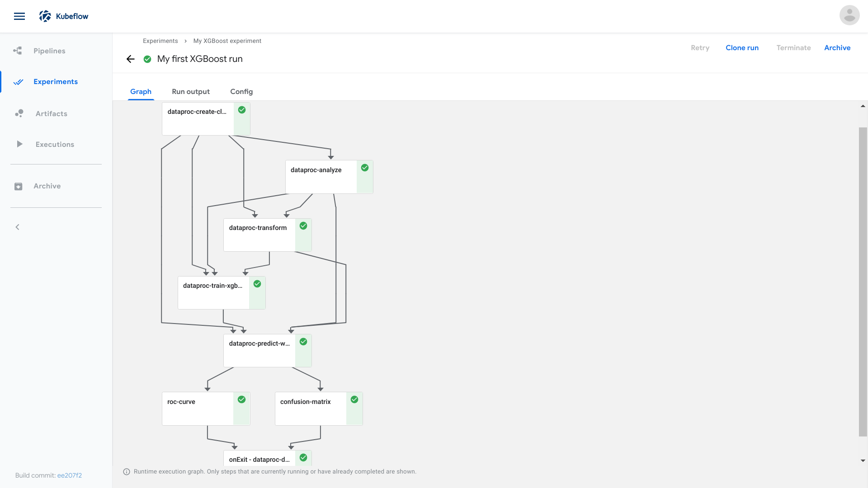The image size is (868, 488).
Task: Click the Clone run button
Action: click(x=742, y=47)
